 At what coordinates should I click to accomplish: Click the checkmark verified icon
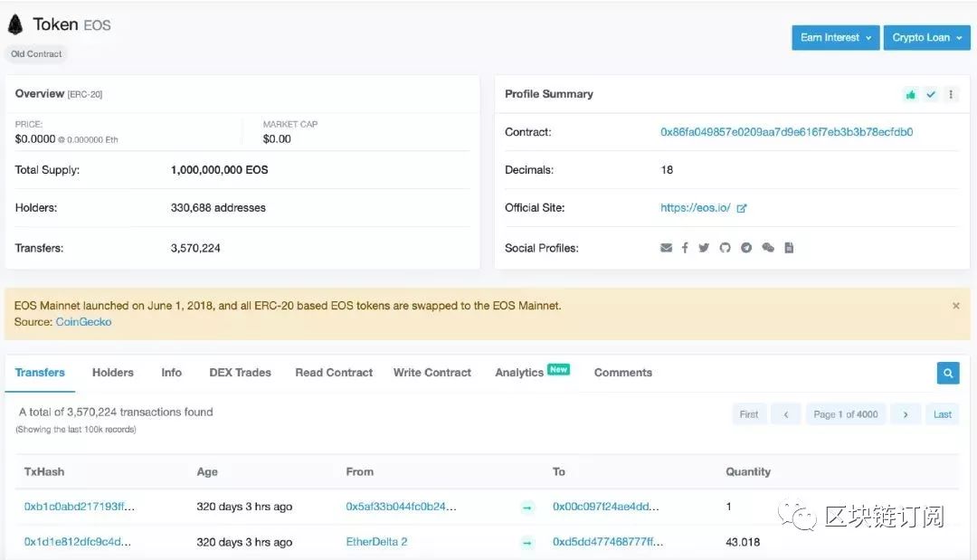tap(931, 94)
